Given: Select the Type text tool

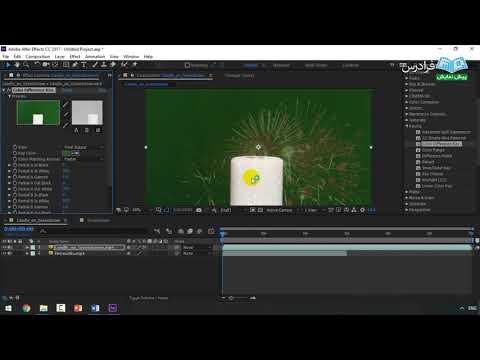Looking at the screenshot, I should (x=84, y=65).
